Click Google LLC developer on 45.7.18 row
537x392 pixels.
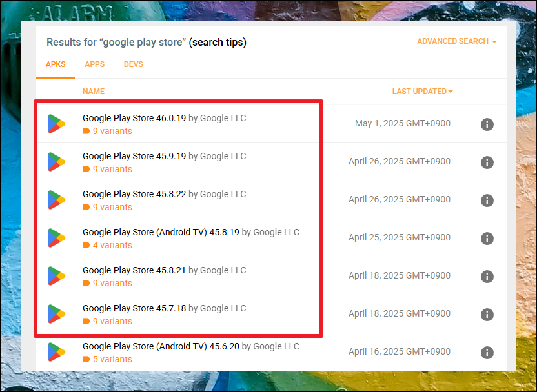pyautogui.click(x=223, y=308)
